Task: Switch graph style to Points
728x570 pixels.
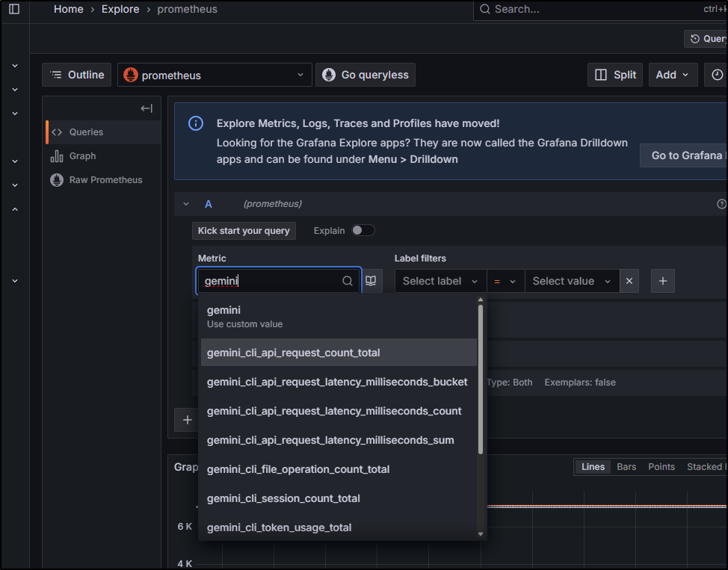Action: [661, 467]
